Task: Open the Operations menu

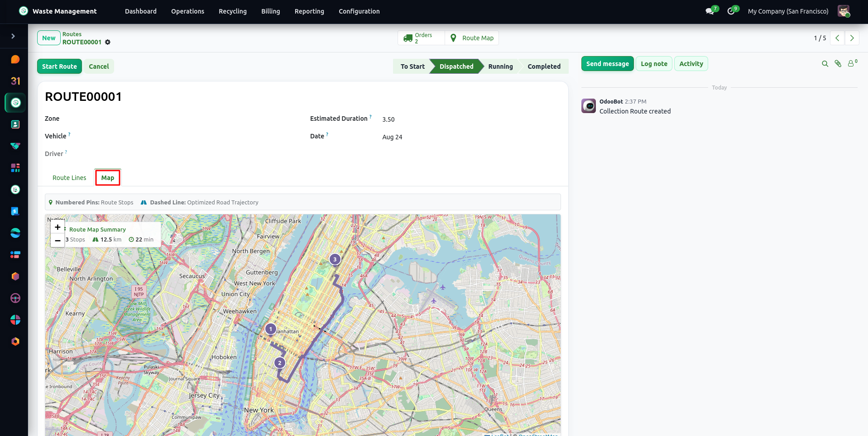Action: click(x=187, y=11)
